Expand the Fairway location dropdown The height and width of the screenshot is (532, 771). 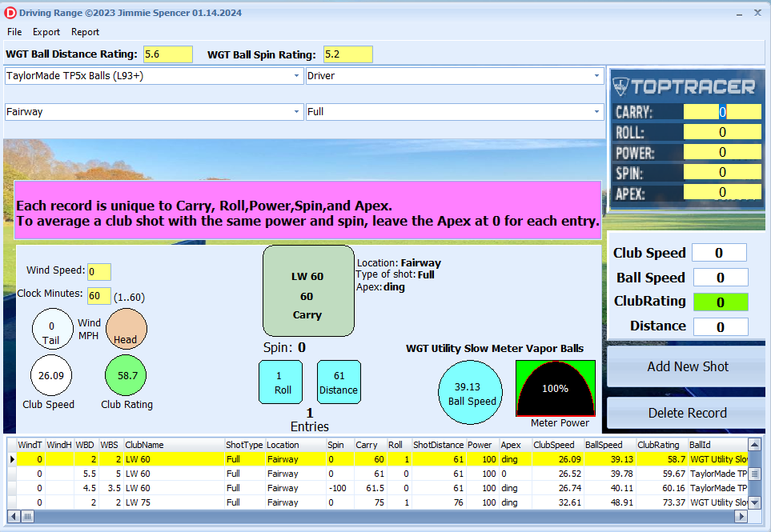(295, 112)
